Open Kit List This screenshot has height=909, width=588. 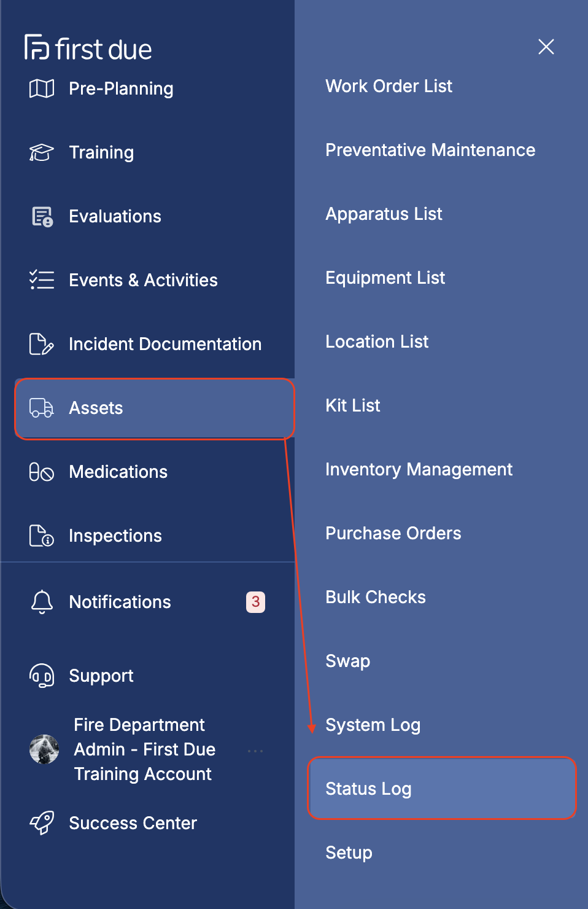click(x=353, y=405)
